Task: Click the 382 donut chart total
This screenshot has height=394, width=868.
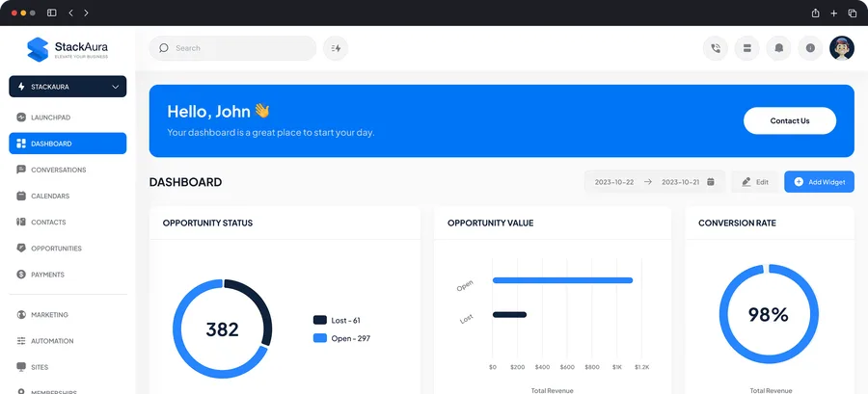Action: tap(222, 329)
